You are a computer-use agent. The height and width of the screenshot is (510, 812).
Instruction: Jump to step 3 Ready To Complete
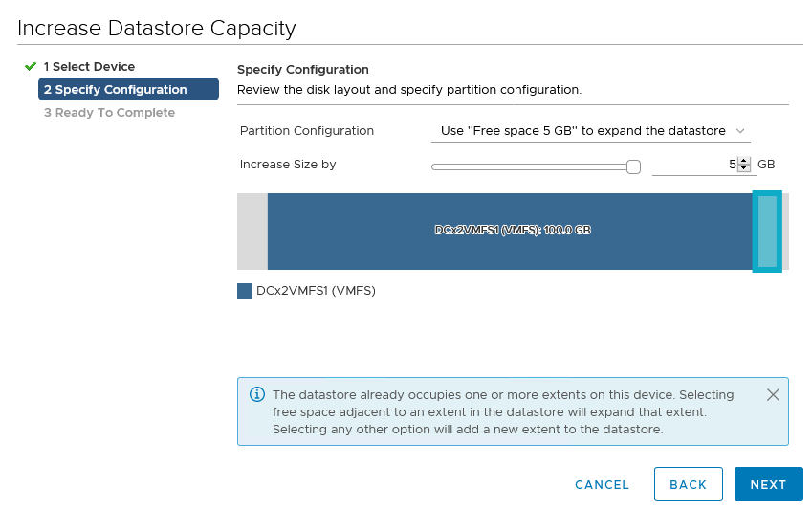[109, 113]
